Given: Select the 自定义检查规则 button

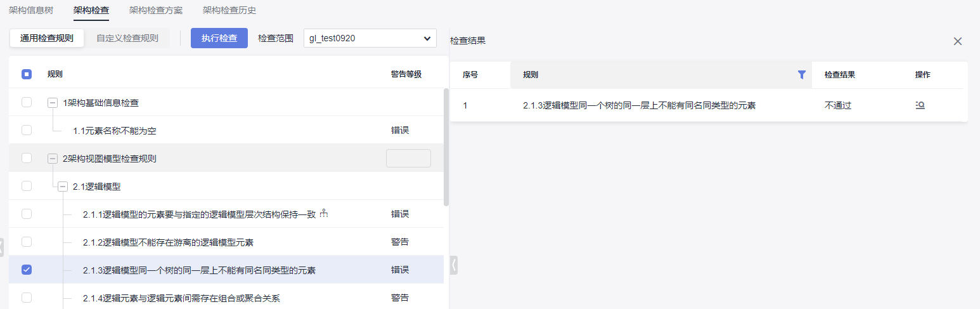Looking at the screenshot, I should [x=127, y=38].
